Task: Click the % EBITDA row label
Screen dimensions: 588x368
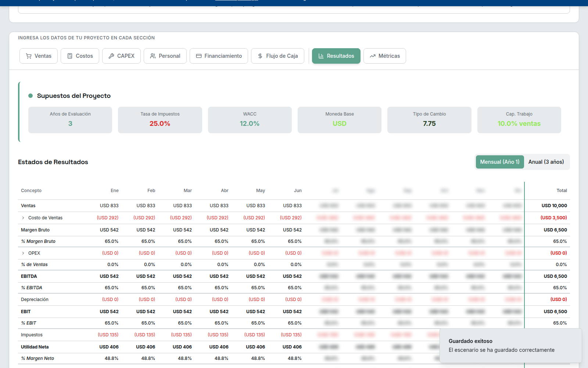Action: click(32, 288)
